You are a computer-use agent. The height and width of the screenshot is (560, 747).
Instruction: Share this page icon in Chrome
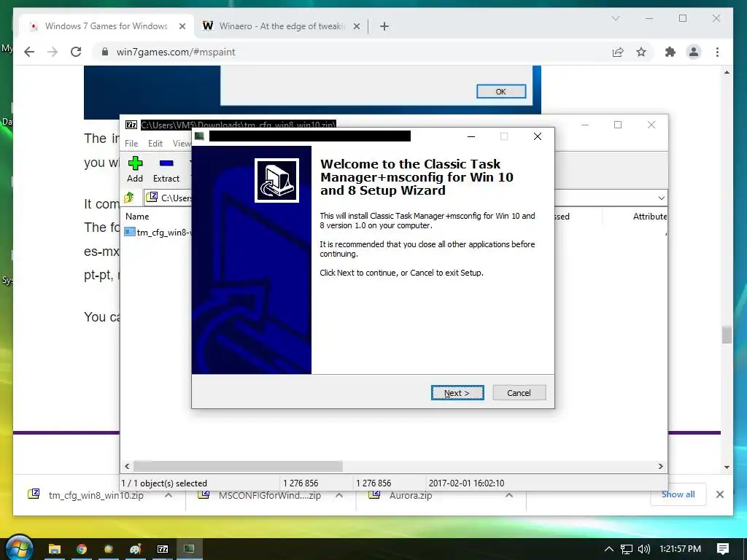618,52
